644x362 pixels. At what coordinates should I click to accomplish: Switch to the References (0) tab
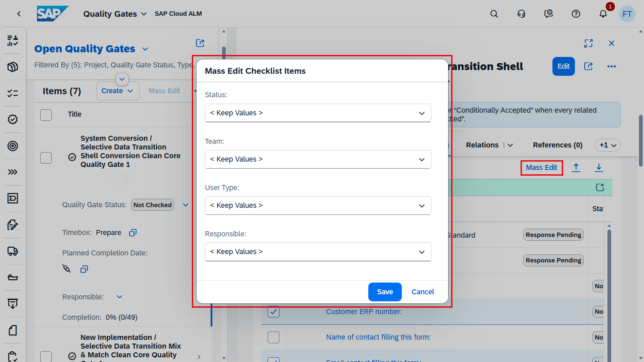click(x=557, y=145)
